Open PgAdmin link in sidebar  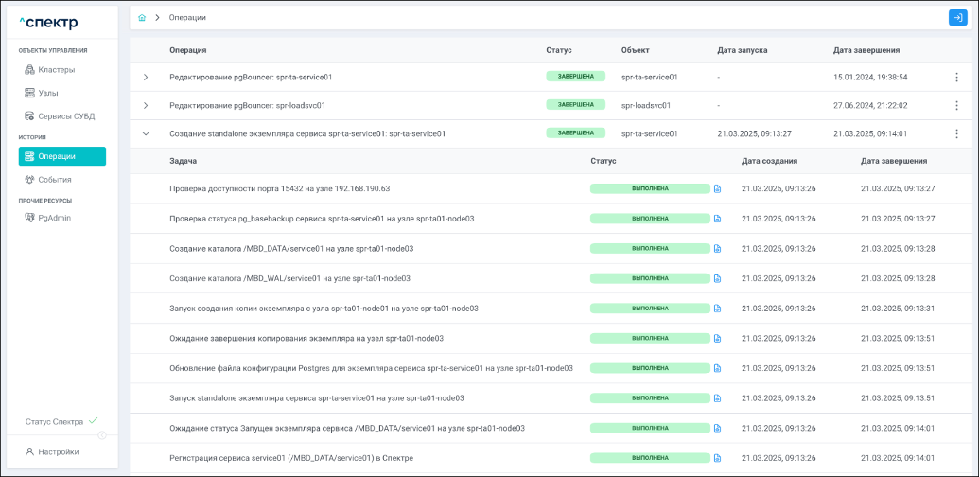pyautogui.click(x=54, y=218)
